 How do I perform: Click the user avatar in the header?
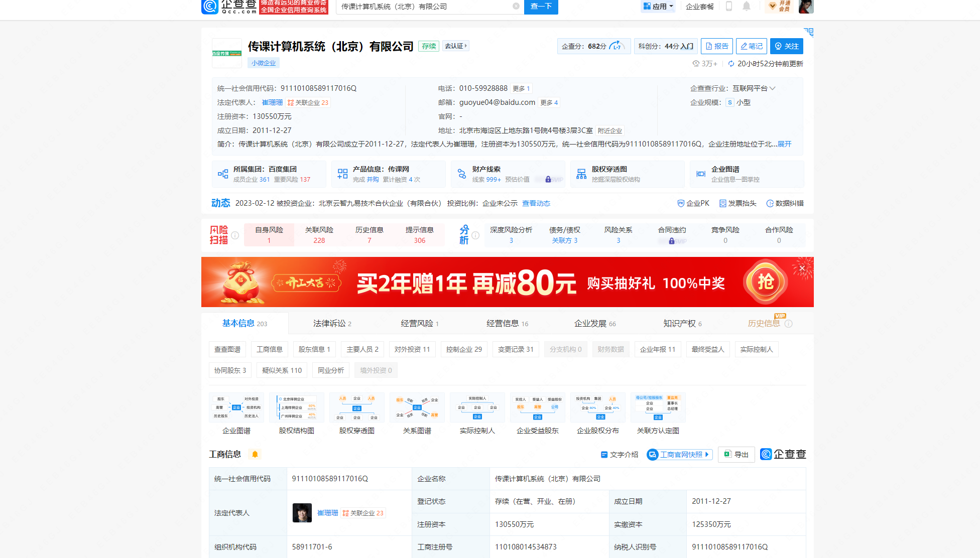click(806, 7)
